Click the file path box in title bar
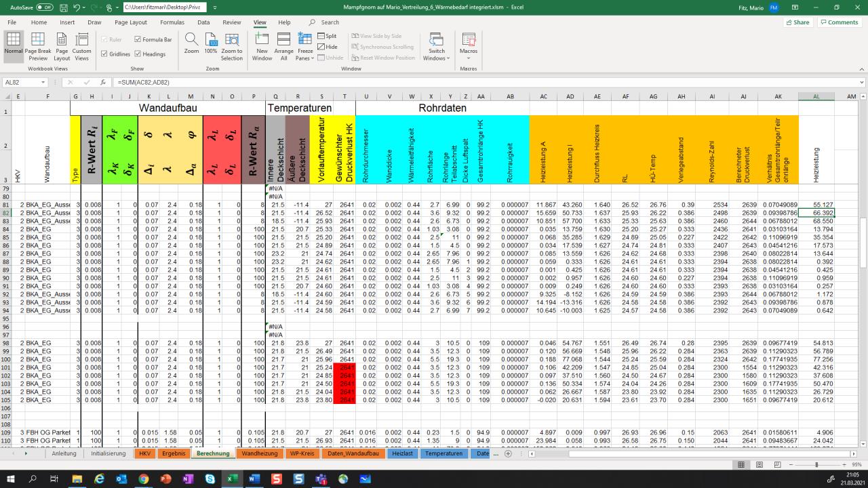 tap(165, 7)
